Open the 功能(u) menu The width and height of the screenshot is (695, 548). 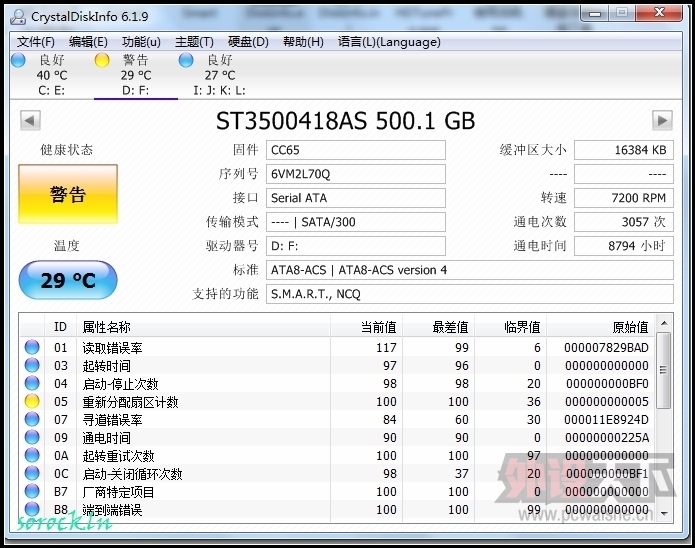click(141, 42)
